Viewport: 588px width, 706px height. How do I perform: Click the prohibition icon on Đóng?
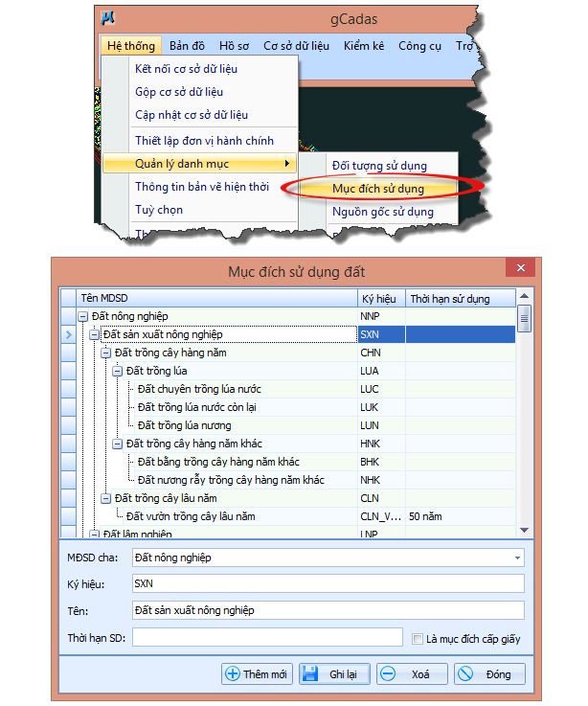(x=464, y=674)
